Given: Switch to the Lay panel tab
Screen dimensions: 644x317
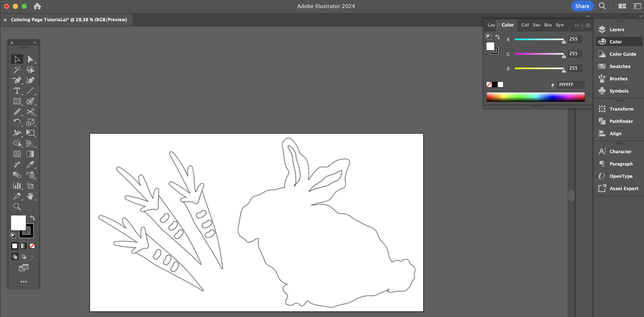Looking at the screenshot, I should [491, 25].
